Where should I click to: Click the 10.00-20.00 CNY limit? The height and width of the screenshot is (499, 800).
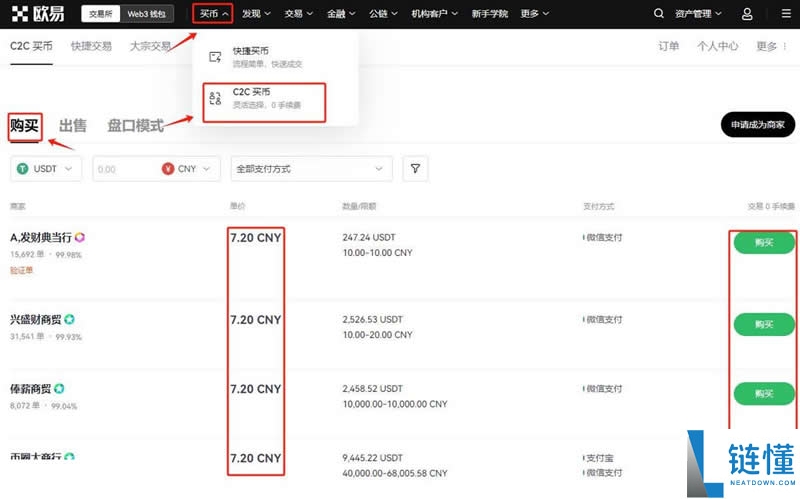coord(378,335)
